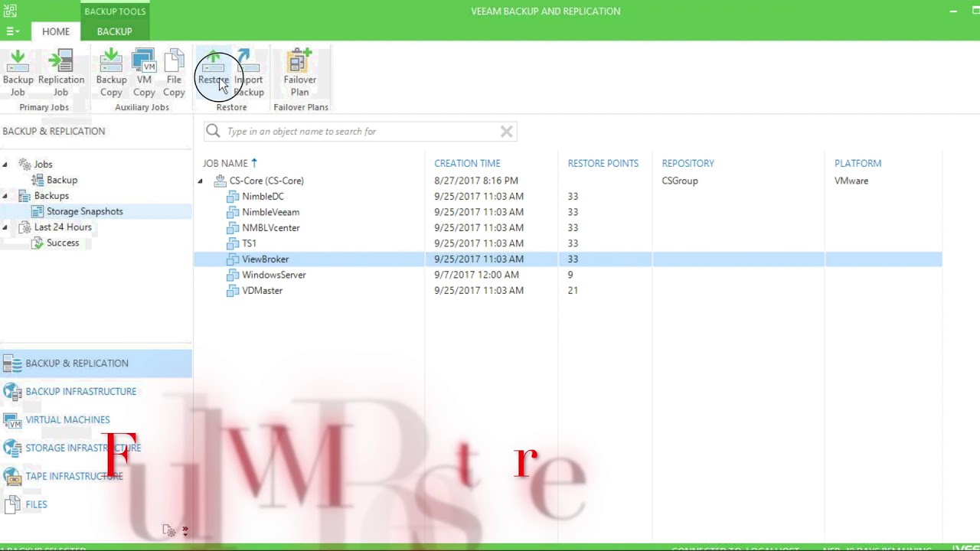This screenshot has height=551, width=980.
Task: Open the File Copy tool
Action: [x=174, y=73]
